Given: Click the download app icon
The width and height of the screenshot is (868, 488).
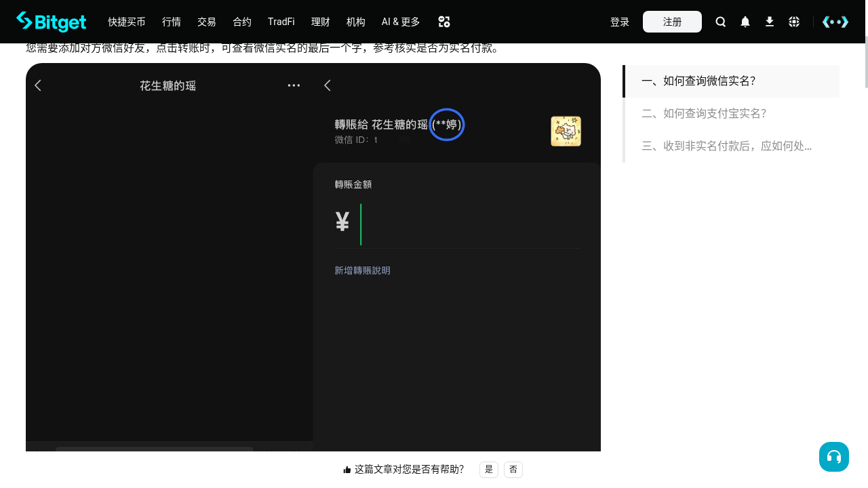Looking at the screenshot, I should 770,22.
